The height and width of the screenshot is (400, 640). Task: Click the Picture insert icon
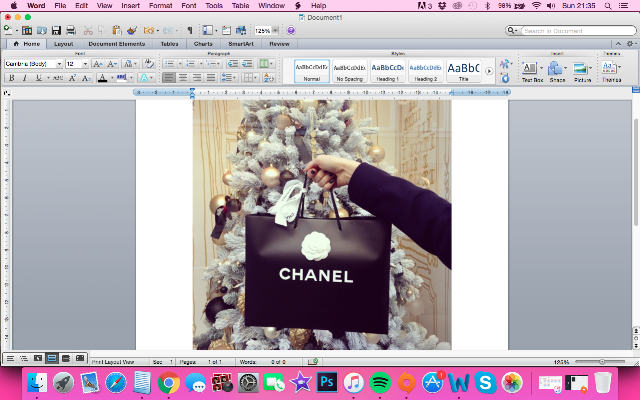582,71
